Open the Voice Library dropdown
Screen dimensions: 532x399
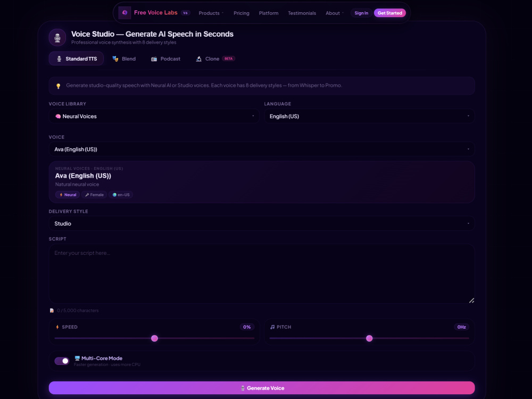(154, 117)
